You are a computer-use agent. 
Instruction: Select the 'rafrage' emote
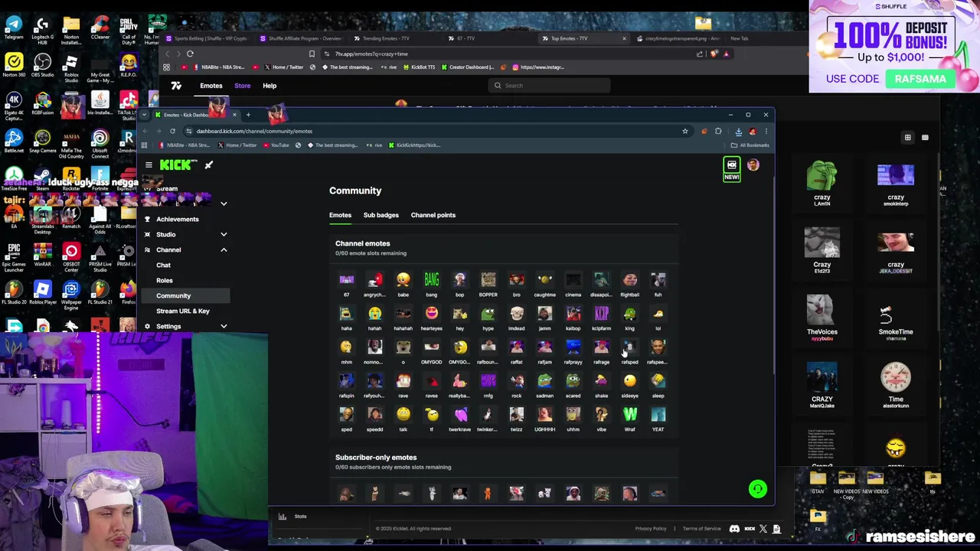pos(602,347)
